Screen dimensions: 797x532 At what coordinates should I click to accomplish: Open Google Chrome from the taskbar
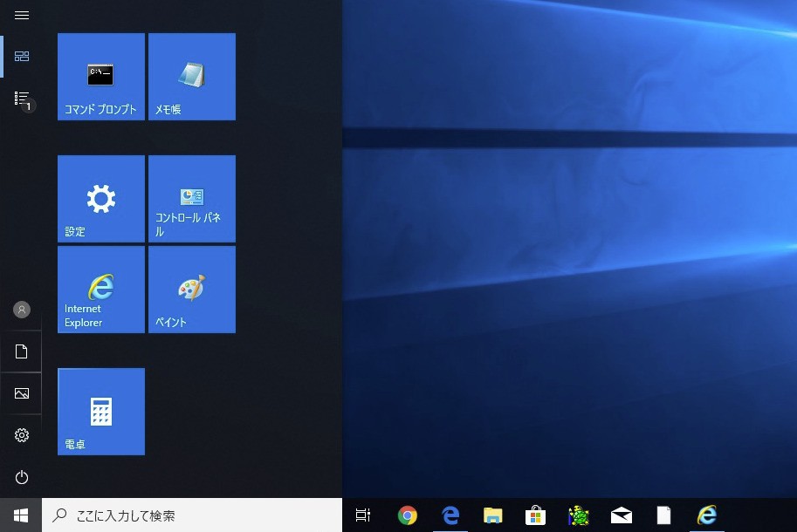(407, 515)
